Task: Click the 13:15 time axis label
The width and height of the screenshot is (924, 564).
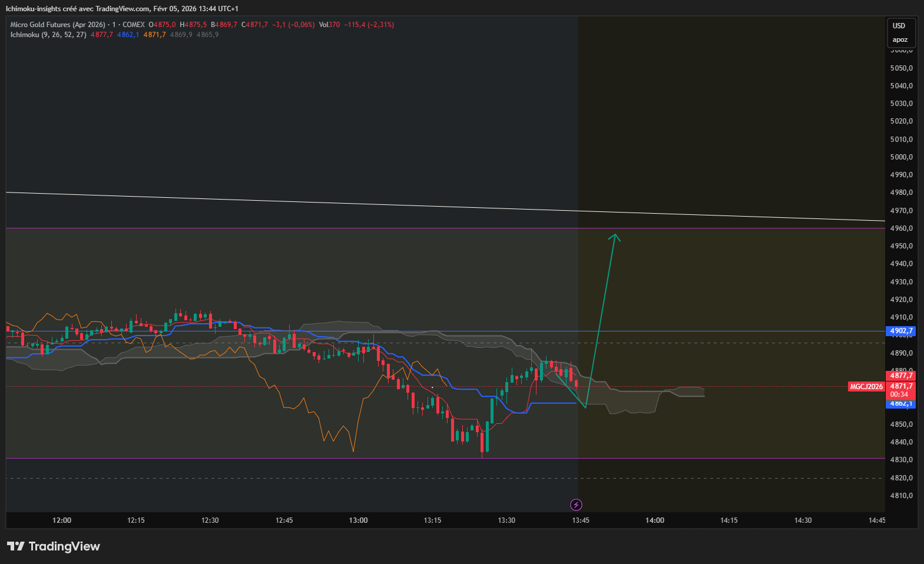Action: pyautogui.click(x=433, y=520)
